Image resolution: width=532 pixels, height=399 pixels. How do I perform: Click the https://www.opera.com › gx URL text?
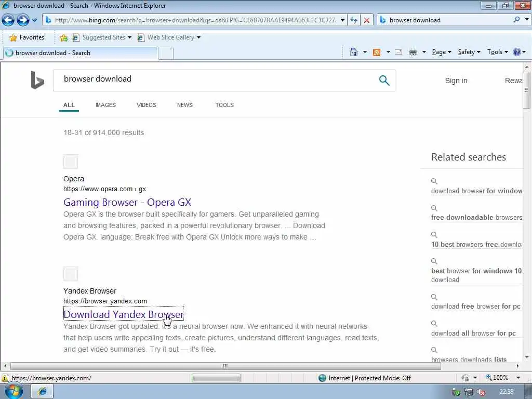pyautogui.click(x=104, y=189)
